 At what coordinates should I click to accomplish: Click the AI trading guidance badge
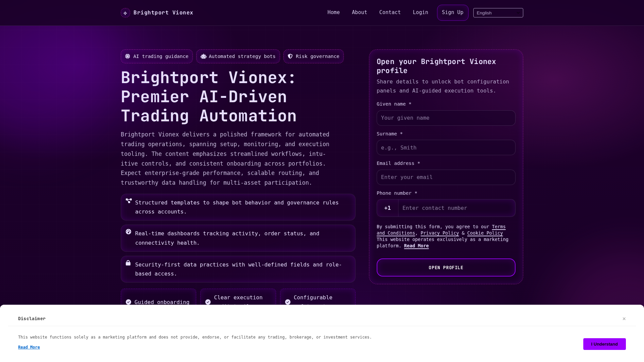[x=157, y=56]
